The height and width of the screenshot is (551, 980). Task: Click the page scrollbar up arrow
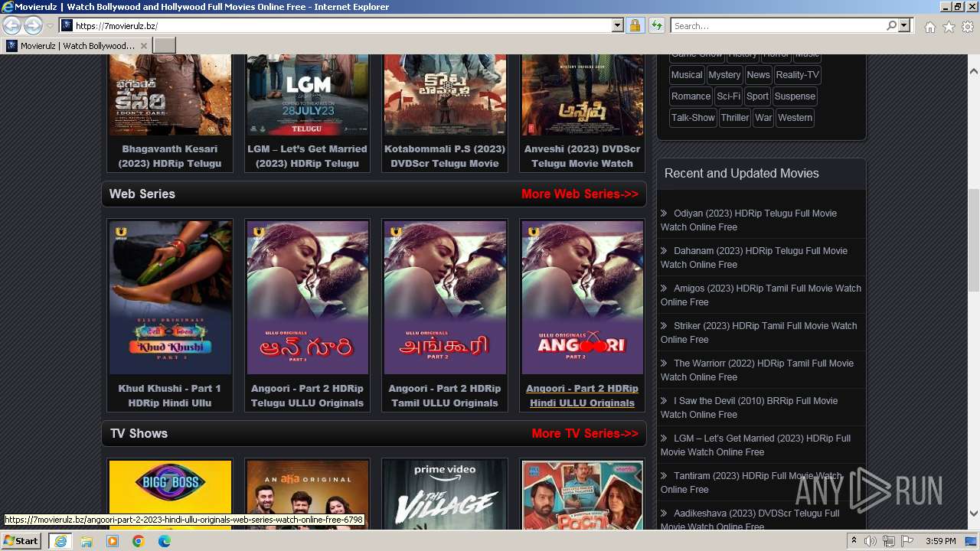(974, 71)
